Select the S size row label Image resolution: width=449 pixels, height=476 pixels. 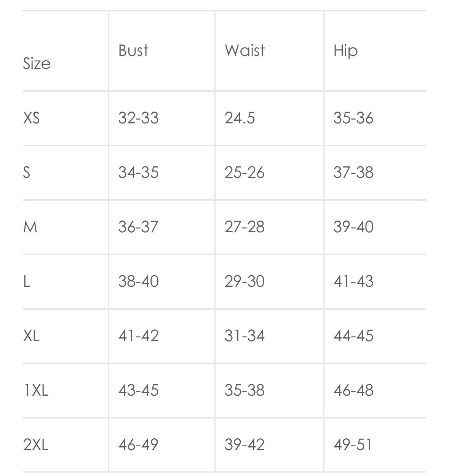(x=27, y=173)
